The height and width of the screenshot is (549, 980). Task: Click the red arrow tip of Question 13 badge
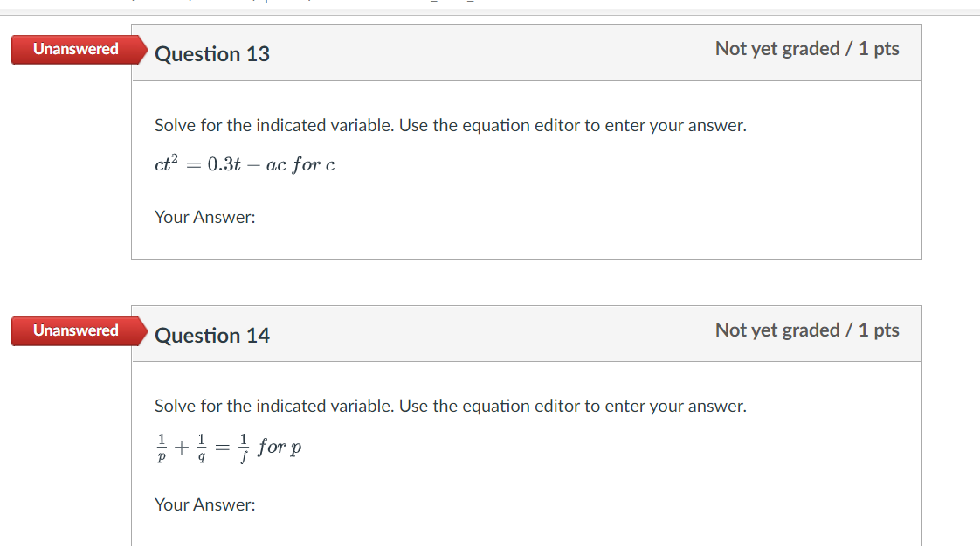click(x=146, y=49)
